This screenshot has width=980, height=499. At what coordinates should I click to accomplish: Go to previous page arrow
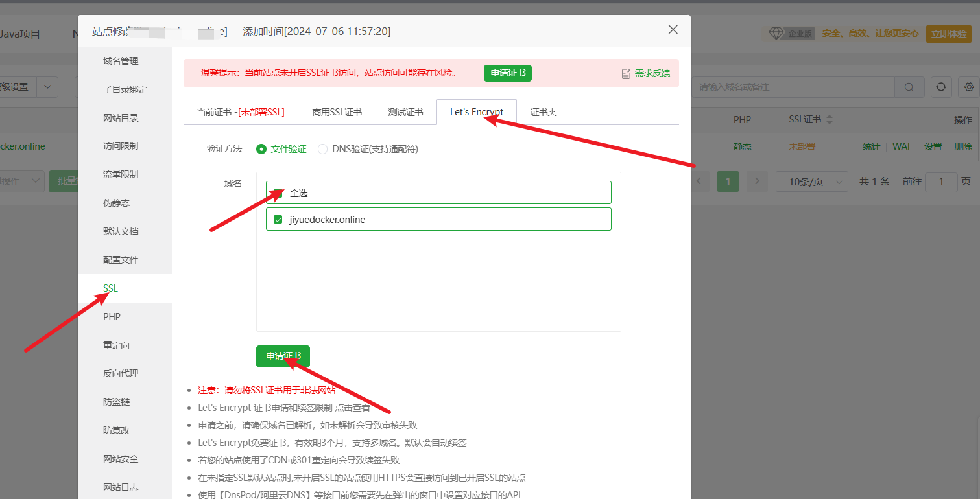699,181
